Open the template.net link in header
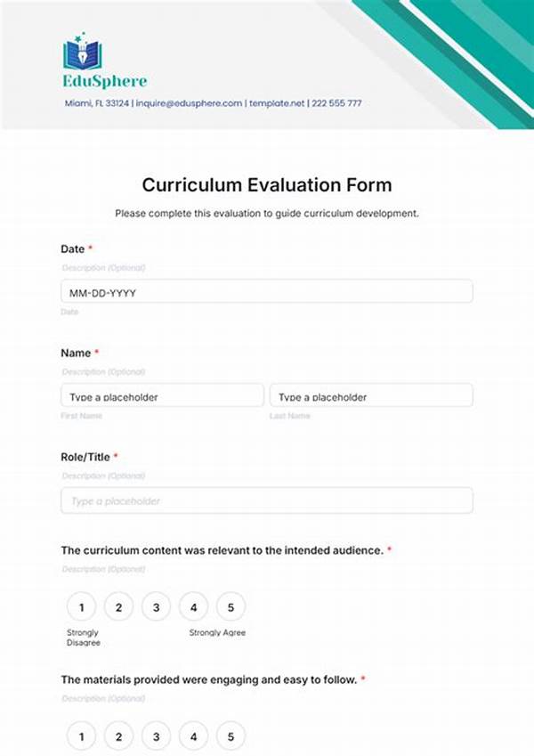The height and width of the screenshot is (756, 534). [x=276, y=103]
